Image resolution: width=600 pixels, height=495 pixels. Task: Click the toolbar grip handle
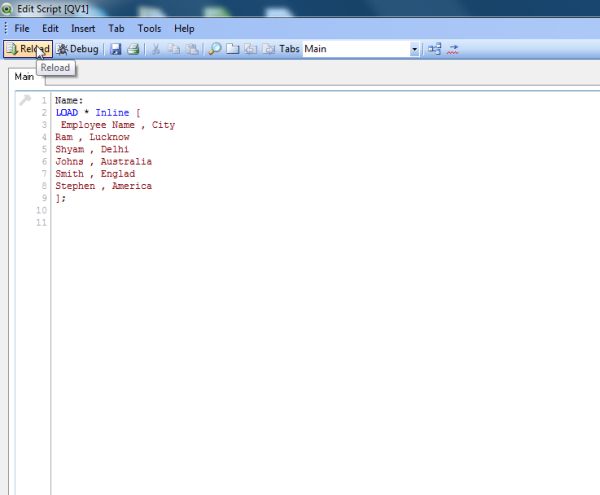5,28
